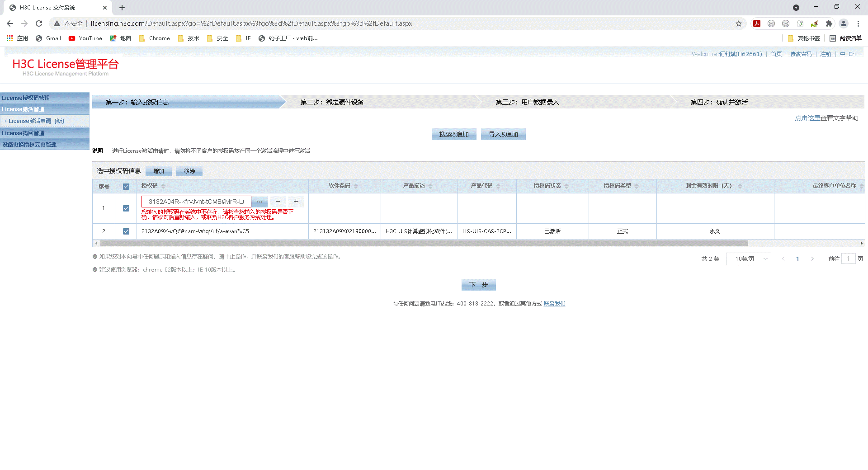
Task: Open the 安全 bookmark folder
Action: coord(217,38)
